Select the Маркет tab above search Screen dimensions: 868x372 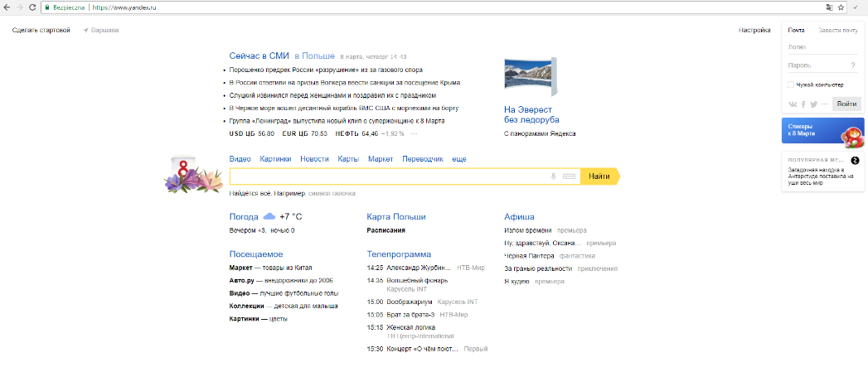pos(381,159)
